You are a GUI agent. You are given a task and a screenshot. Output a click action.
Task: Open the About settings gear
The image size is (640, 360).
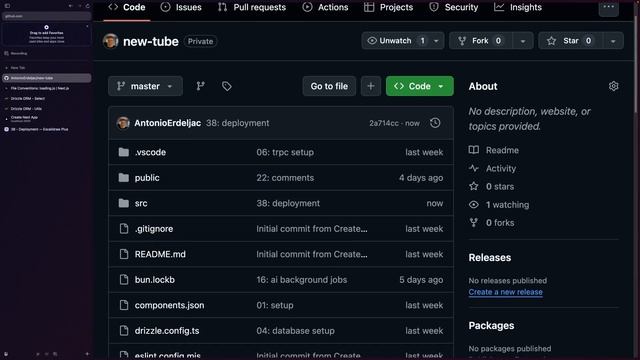(613, 86)
